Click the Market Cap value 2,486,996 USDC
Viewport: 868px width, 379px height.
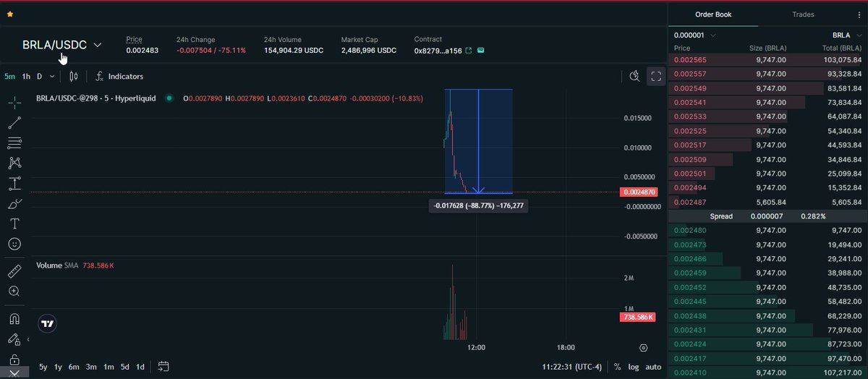(369, 51)
